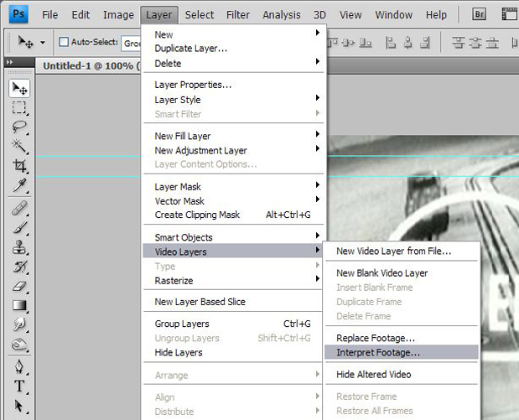Expand the New Adjustment Layer submenu
Screen dimensions: 519x420
click(233, 150)
